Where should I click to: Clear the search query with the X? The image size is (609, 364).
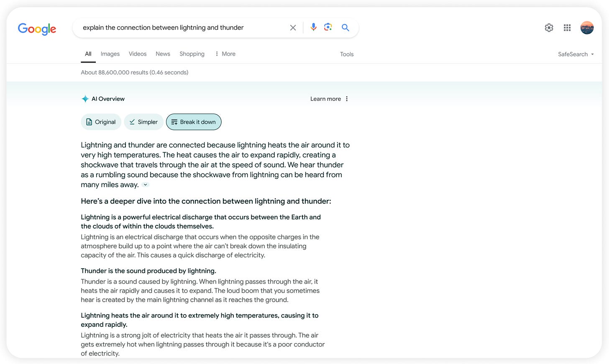point(293,27)
